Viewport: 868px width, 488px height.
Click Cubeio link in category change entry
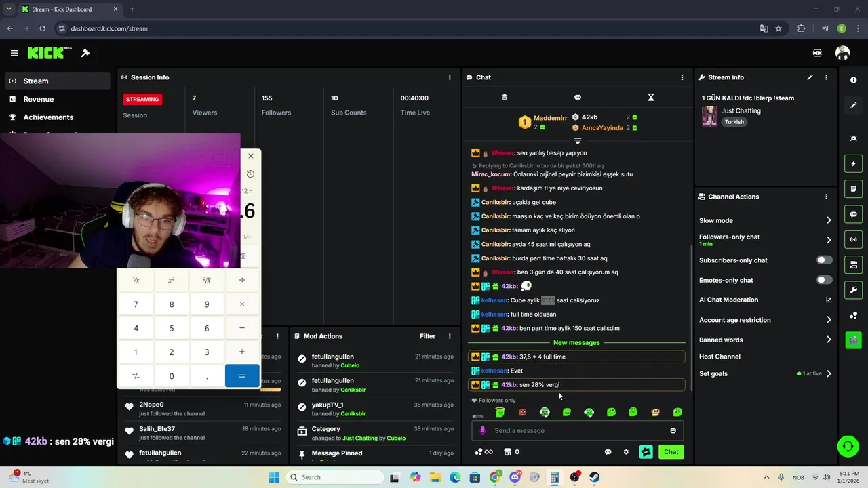click(396, 438)
